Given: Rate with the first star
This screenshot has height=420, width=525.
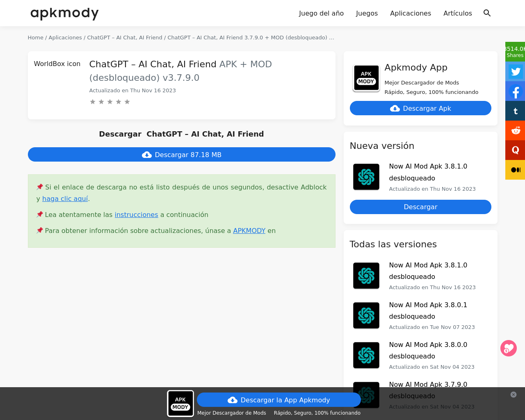Looking at the screenshot, I should click(x=93, y=102).
